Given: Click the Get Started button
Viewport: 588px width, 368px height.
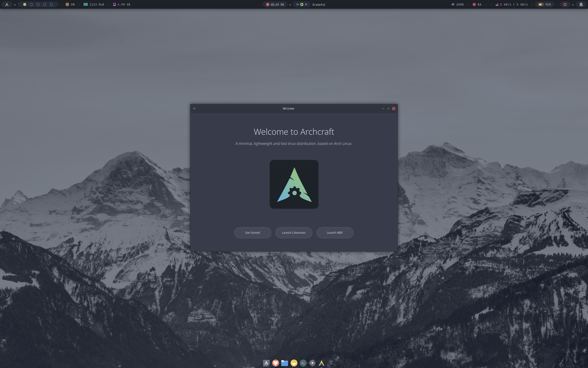Looking at the screenshot, I should [x=252, y=233].
